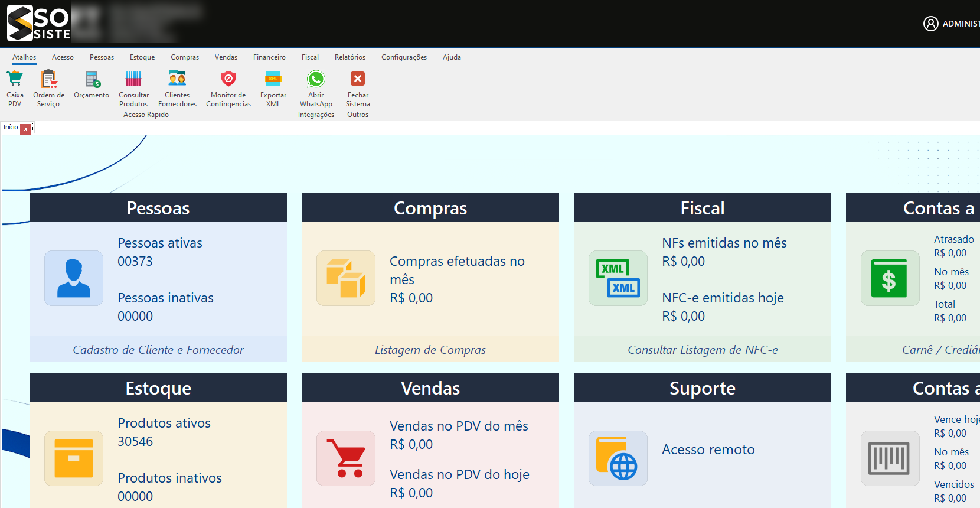The height and width of the screenshot is (508, 980).
Task: Click the green dollar Contas icon
Action: 890,278
